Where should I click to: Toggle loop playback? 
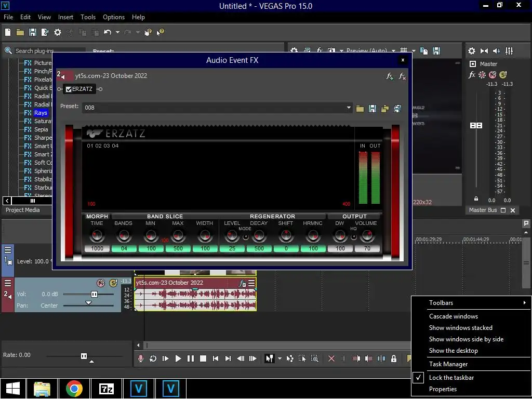(x=153, y=358)
